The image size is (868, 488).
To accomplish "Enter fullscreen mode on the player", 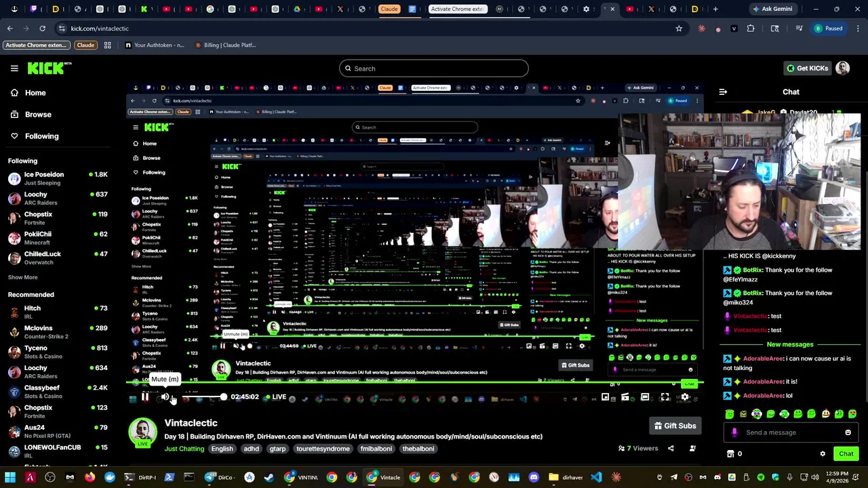I will click(x=665, y=397).
